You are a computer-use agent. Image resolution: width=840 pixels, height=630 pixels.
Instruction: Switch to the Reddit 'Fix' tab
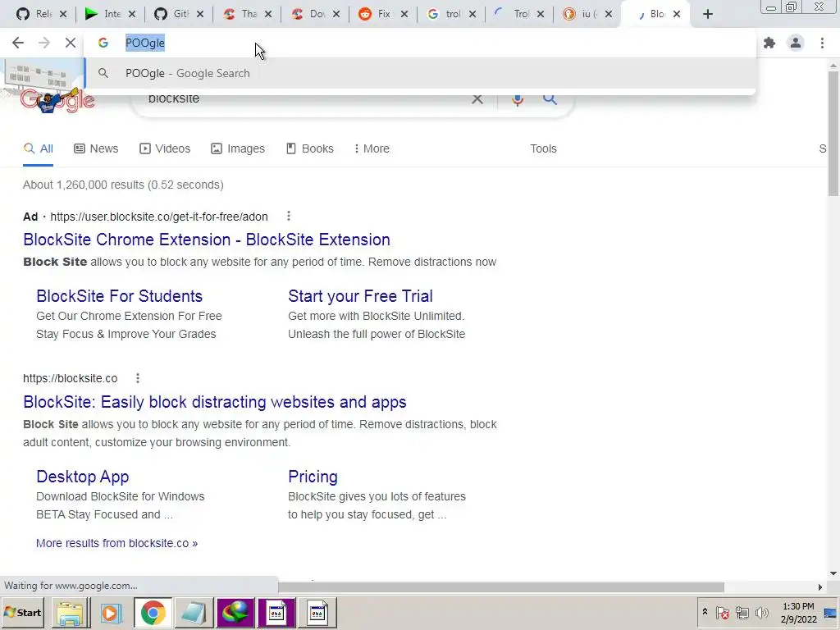375,14
